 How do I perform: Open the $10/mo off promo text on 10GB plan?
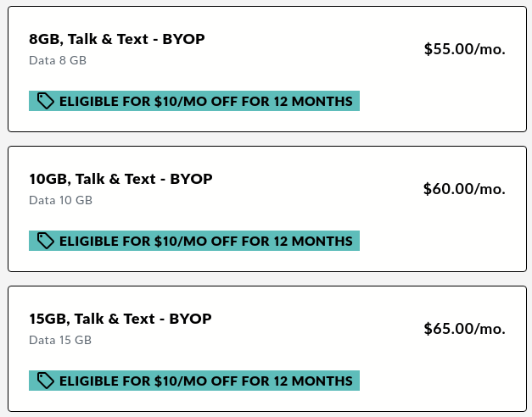205,242
